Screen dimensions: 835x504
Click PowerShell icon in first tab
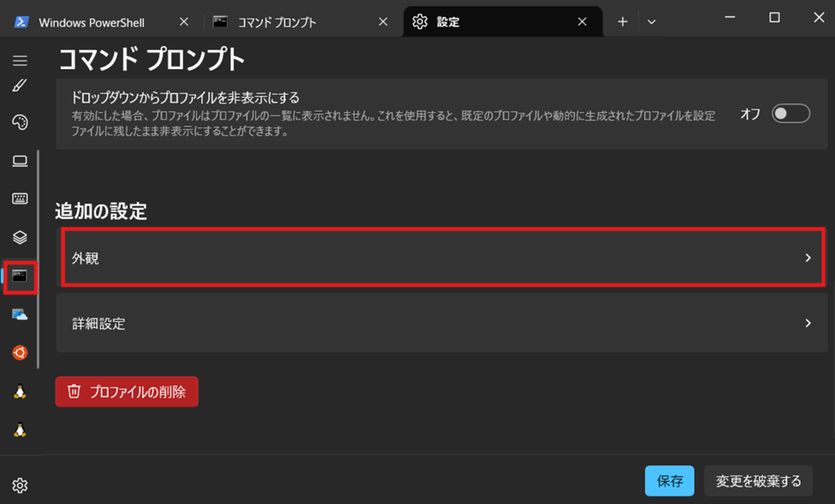tap(22, 22)
